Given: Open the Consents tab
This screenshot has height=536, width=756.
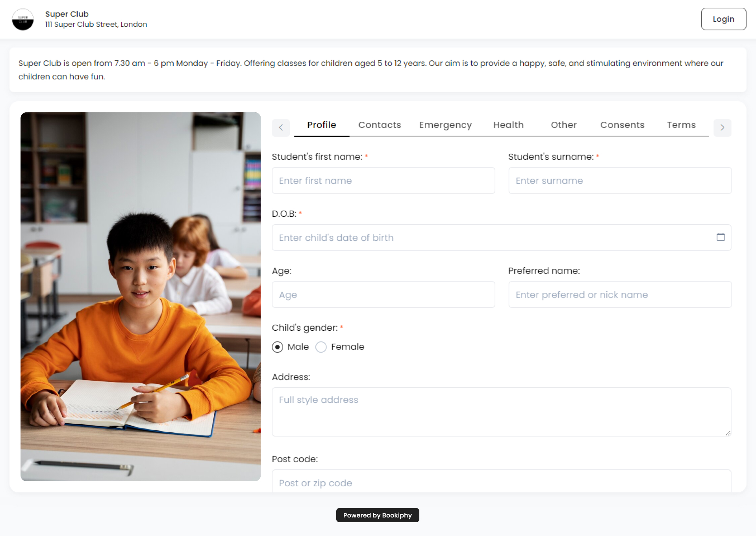Looking at the screenshot, I should click(x=622, y=125).
